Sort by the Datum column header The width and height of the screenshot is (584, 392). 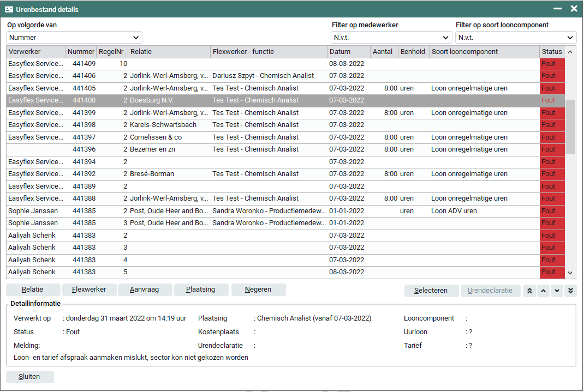[348, 52]
